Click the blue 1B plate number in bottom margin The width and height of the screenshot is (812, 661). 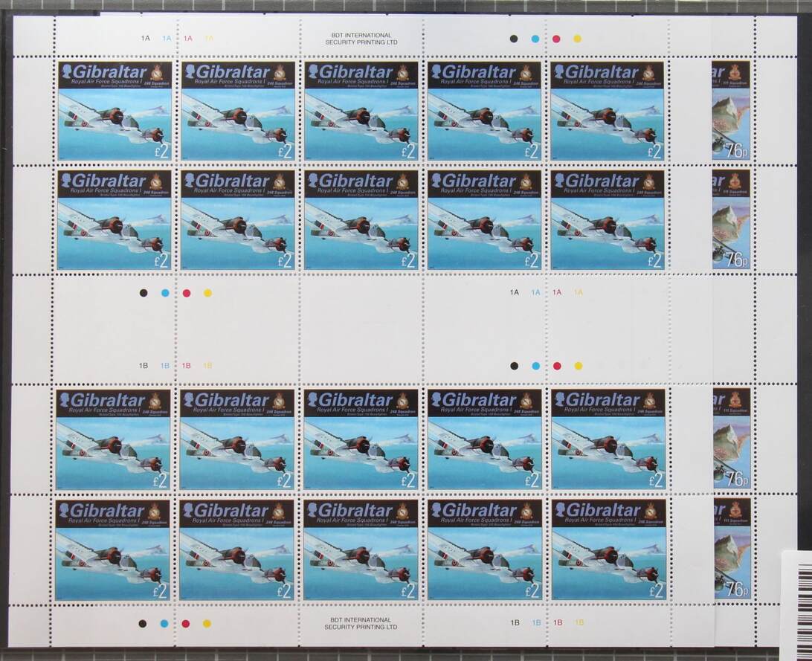click(x=537, y=622)
